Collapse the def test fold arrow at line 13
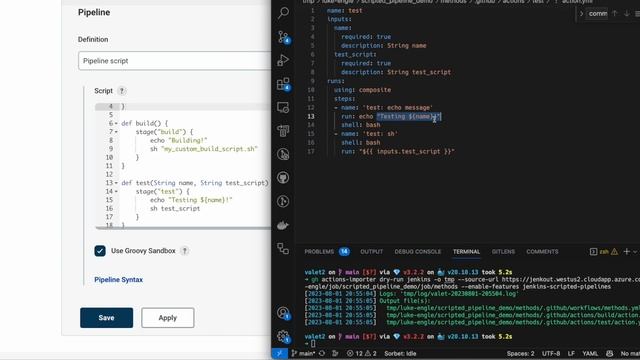Screen dimensions: 640x360 pyautogui.click(x=116, y=183)
